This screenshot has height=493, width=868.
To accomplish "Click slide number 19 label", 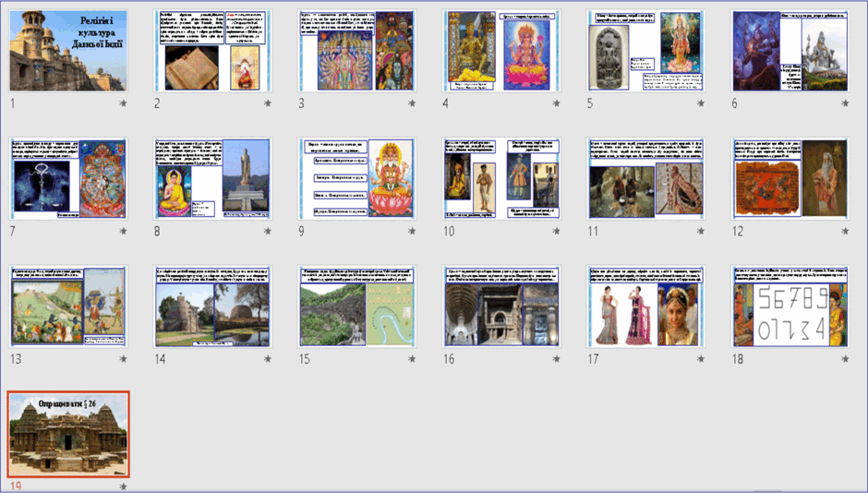I will (x=16, y=487).
